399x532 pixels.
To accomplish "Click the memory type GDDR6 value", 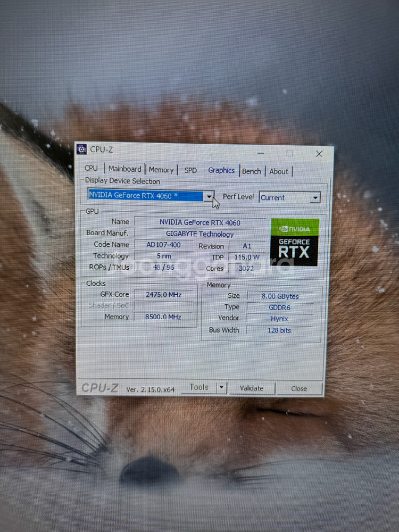I will click(280, 307).
